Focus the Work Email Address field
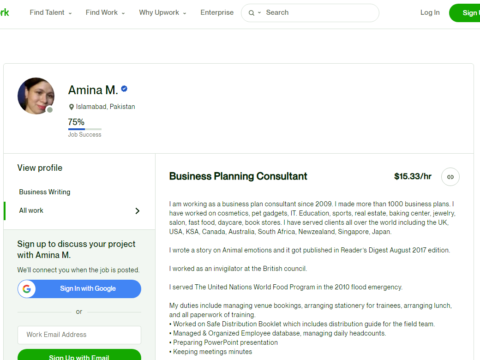 point(79,335)
